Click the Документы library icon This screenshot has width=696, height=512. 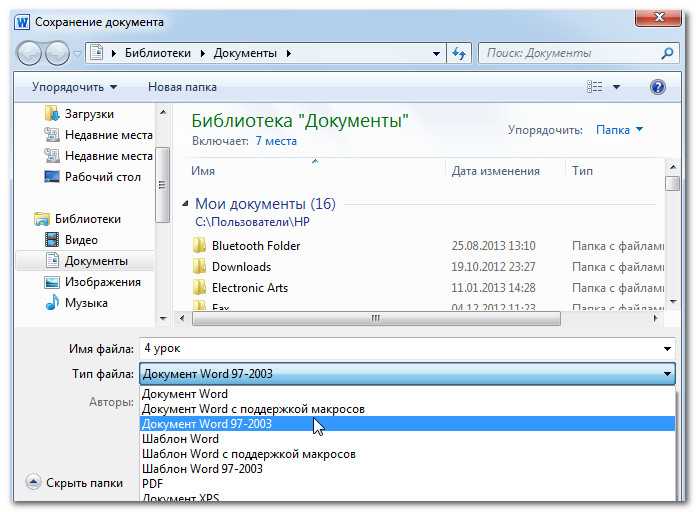52,261
